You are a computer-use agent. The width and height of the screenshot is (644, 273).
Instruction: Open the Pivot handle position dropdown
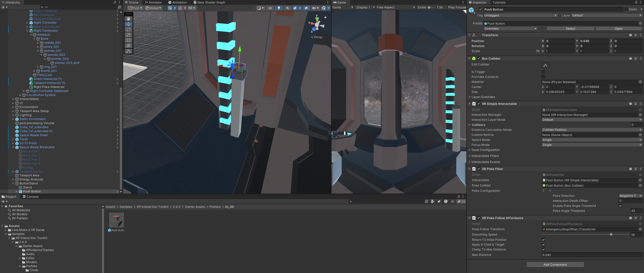click(135, 8)
